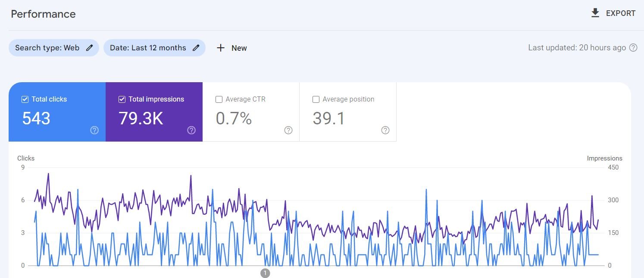Click the Last updated: 20 hours ago text
Image resolution: width=644 pixels, height=278 pixels.
point(577,48)
